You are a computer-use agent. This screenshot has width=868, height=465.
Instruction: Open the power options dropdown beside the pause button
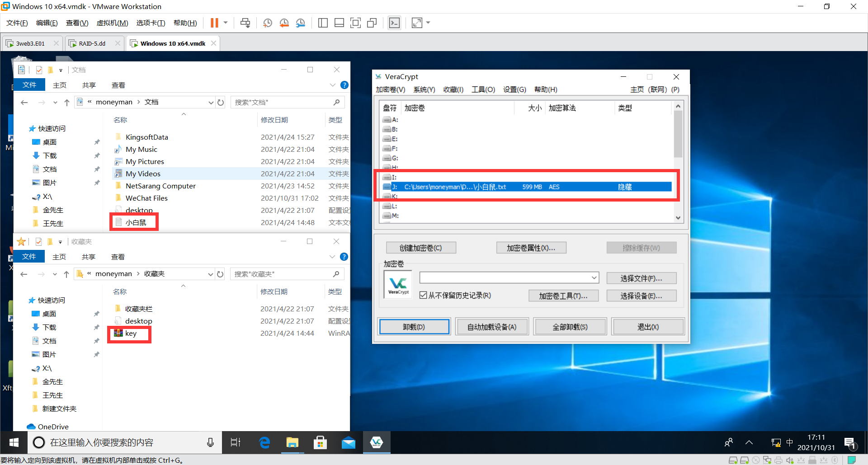226,23
